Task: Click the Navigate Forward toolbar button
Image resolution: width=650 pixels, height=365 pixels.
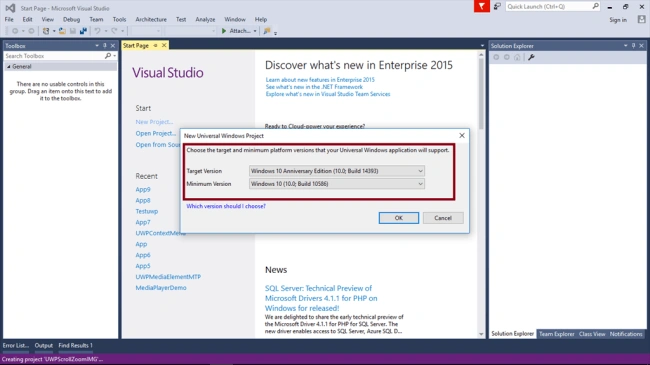Action: (x=31, y=31)
